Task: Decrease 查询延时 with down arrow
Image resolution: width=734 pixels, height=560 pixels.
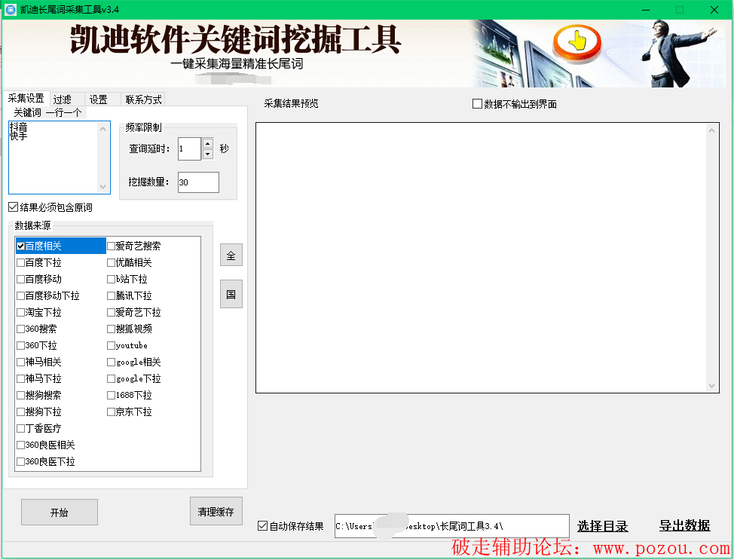Action: click(208, 154)
